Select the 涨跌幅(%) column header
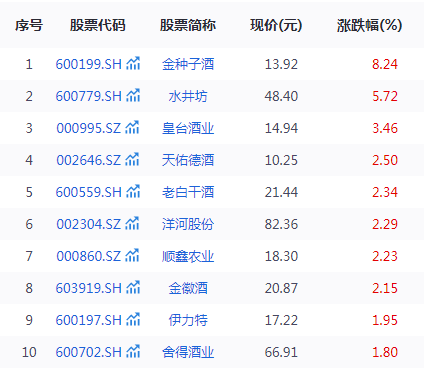 coord(369,25)
